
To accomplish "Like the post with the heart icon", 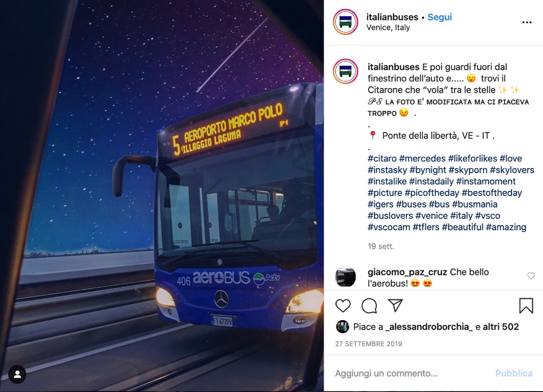I will (x=343, y=306).
